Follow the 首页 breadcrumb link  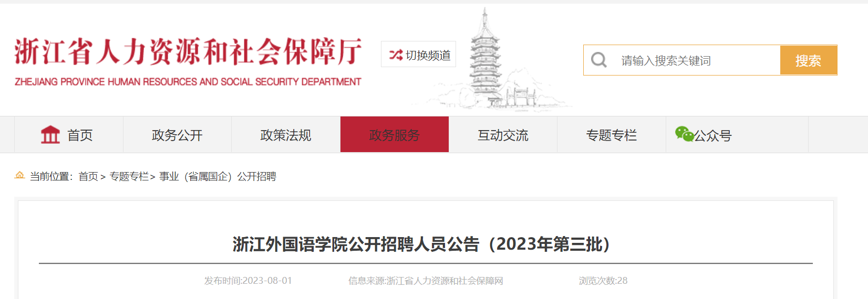[88, 176]
